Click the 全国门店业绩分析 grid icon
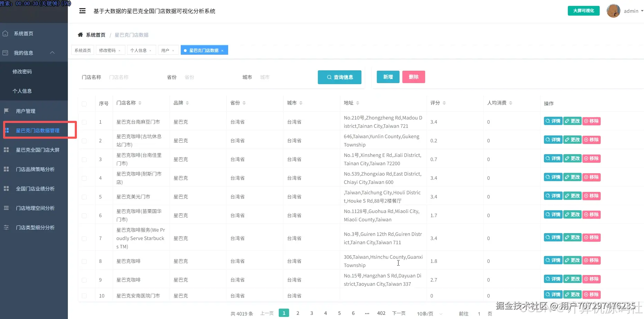 [6, 188]
